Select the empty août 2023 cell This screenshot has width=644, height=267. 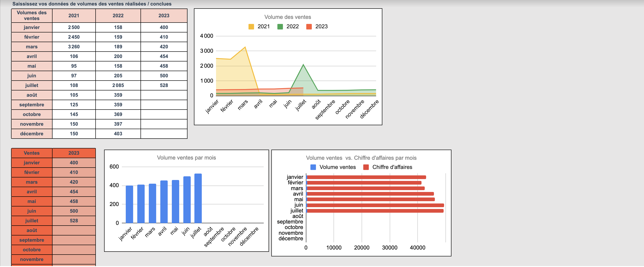(x=164, y=95)
